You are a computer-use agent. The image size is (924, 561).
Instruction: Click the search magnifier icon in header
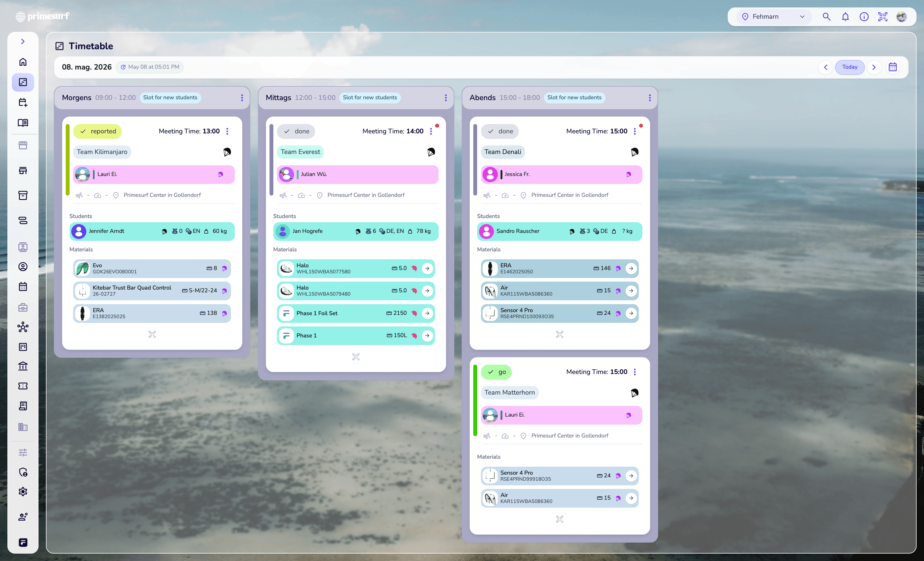click(x=826, y=16)
